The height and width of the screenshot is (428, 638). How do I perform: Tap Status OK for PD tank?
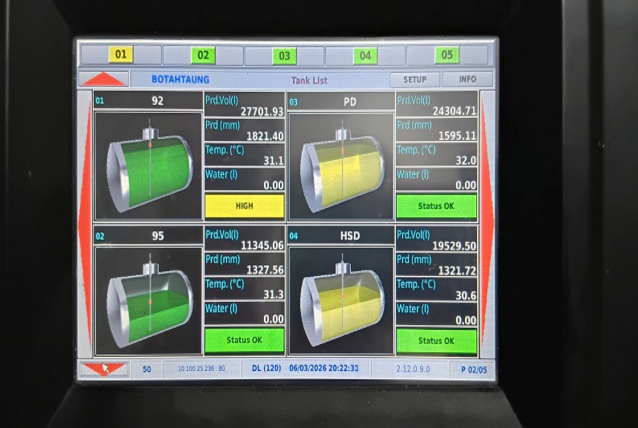[436, 205]
